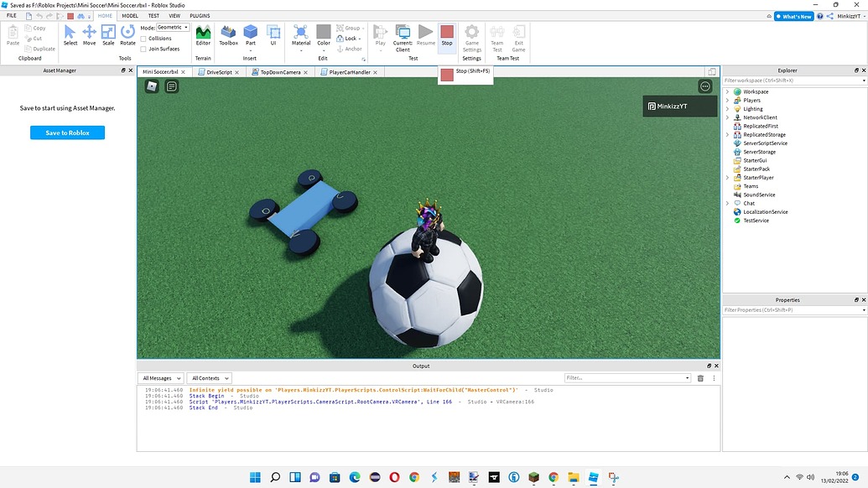
Task: Switch to the TopDownCamera tab
Action: pos(279,71)
